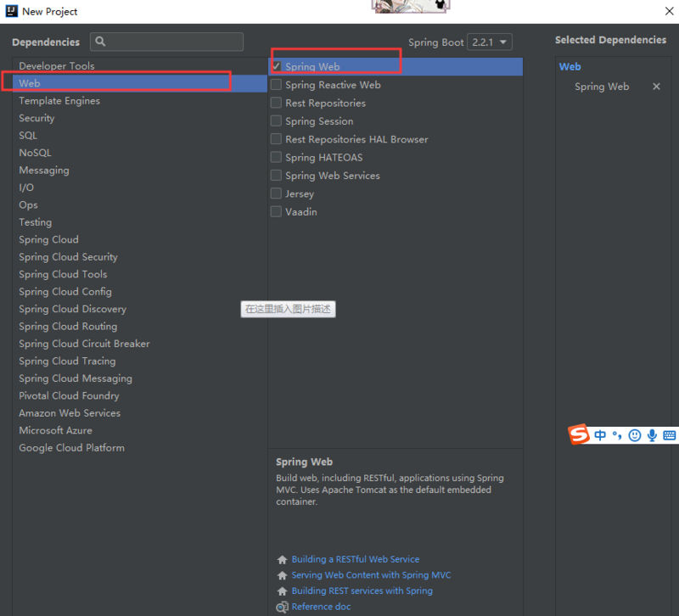Select Spring Cloud Config category
The width and height of the screenshot is (679, 616).
click(x=140, y=291)
